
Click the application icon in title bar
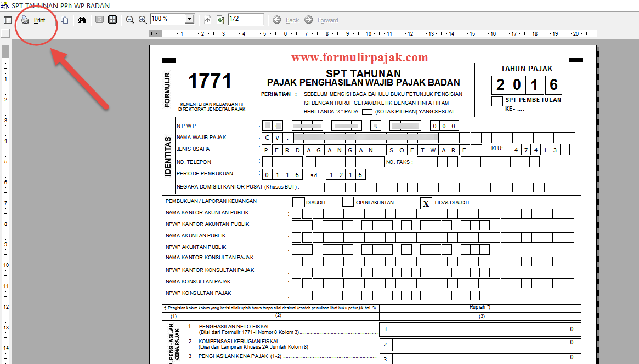coord(4,5)
